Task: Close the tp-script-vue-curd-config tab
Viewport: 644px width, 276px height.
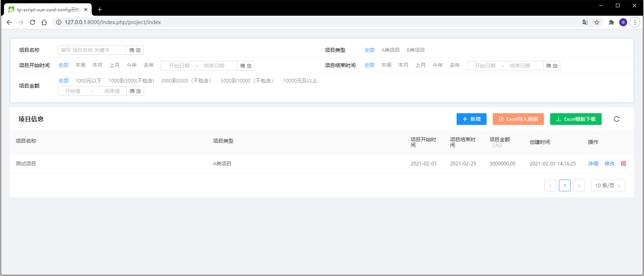Action: 86,9
